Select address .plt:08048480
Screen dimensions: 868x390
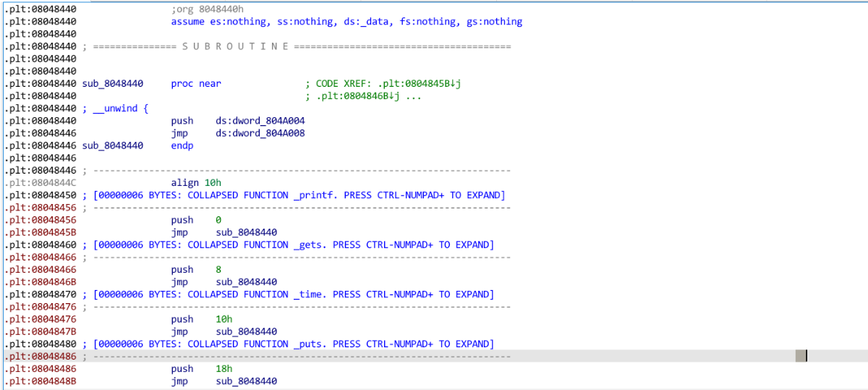pos(41,344)
